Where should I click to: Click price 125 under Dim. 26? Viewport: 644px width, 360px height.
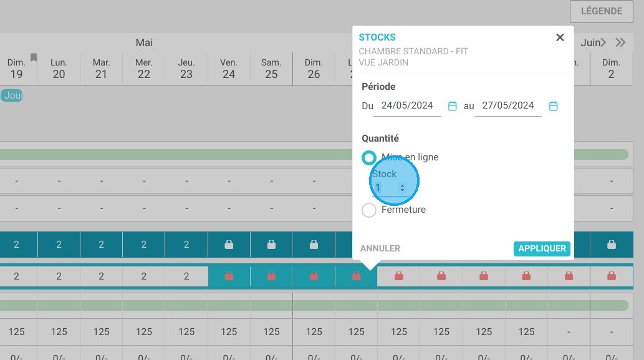tap(314, 332)
